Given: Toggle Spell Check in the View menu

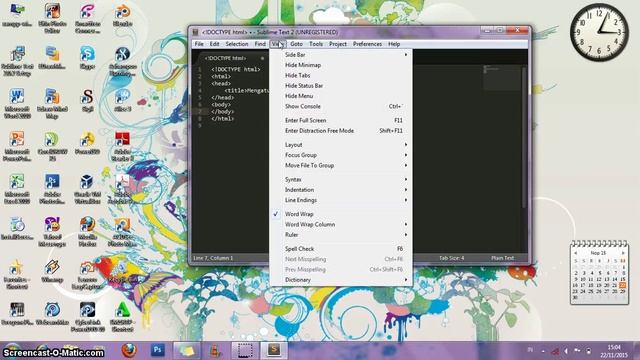Looking at the screenshot, I should click(340, 249).
